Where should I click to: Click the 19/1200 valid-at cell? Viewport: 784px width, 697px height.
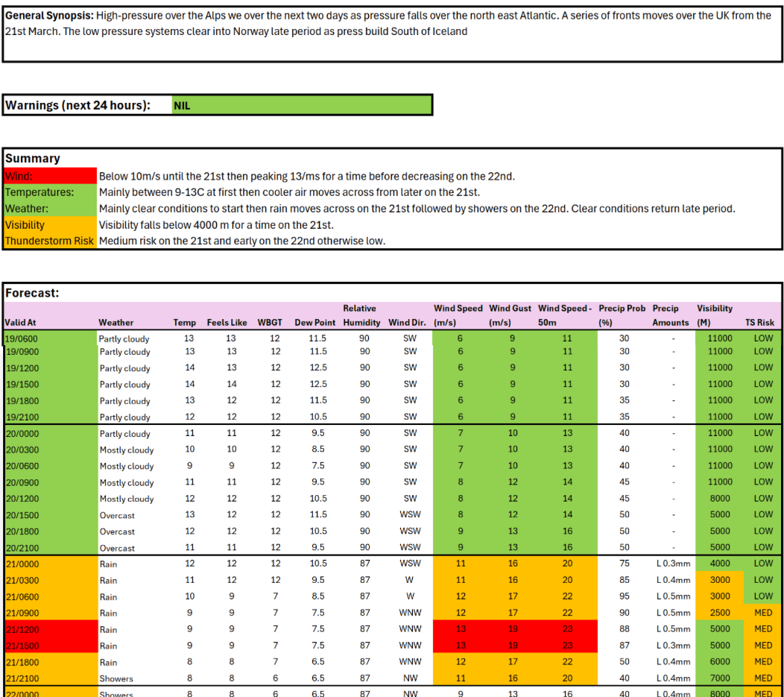point(51,368)
